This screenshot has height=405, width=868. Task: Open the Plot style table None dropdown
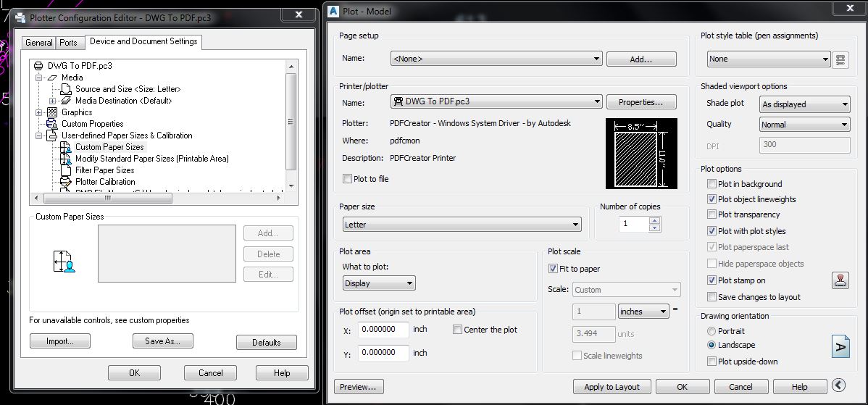(x=769, y=59)
